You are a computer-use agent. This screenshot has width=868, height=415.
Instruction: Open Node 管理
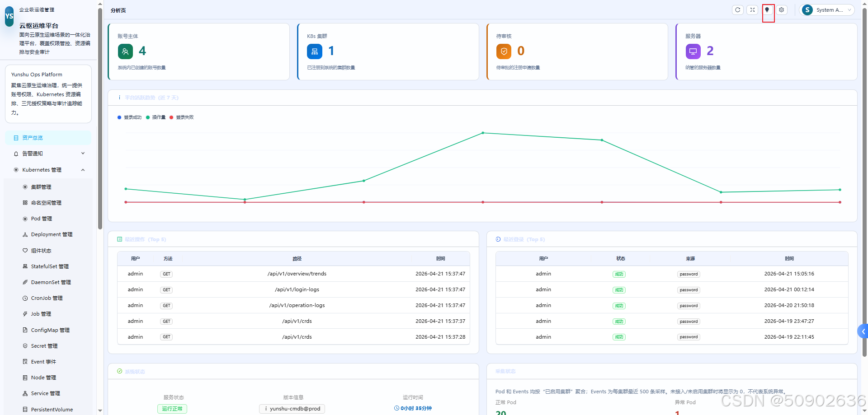[48, 378]
